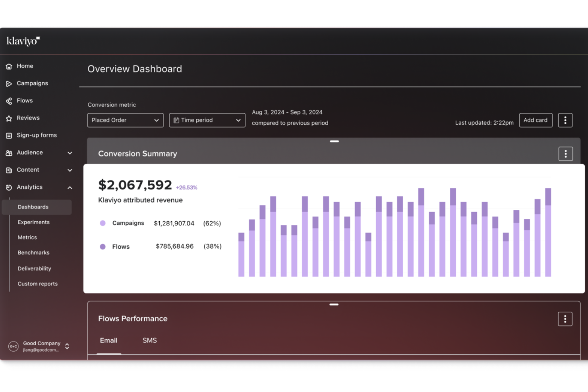The image size is (588, 392).
Task: Click the Analytics icon in the sidebar
Action: [x=9, y=187]
